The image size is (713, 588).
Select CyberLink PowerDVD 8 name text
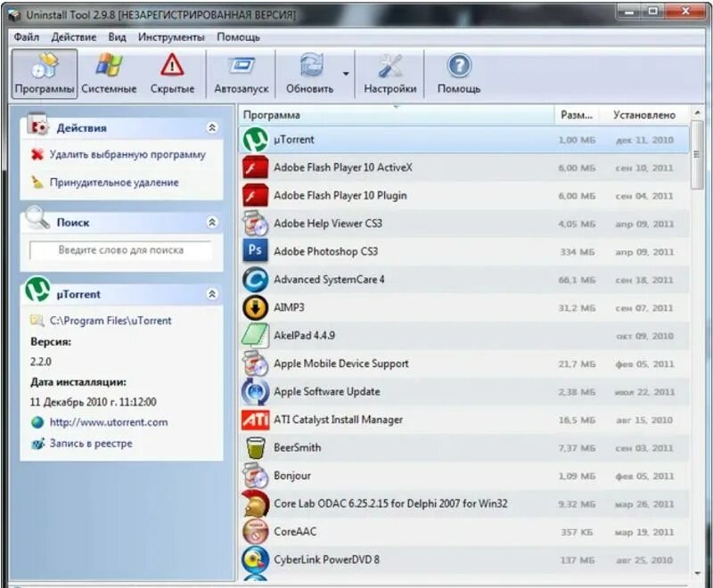(326, 559)
